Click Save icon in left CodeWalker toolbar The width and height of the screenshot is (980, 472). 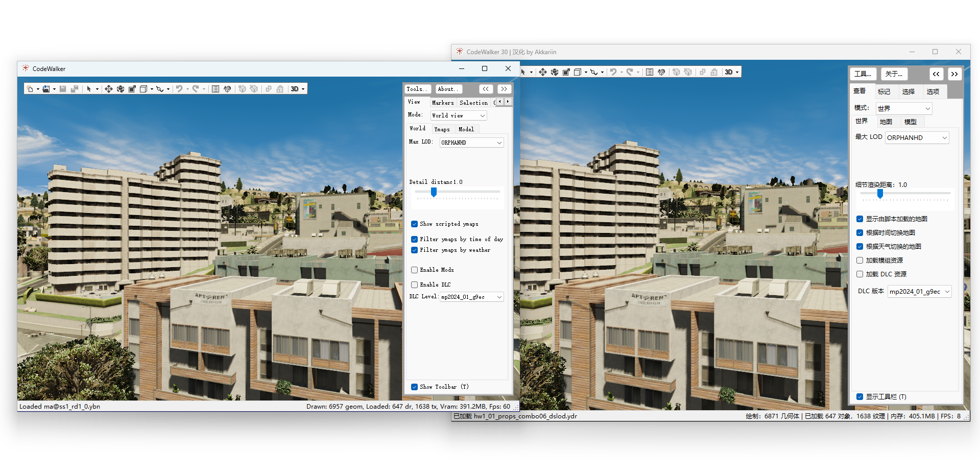(63, 89)
